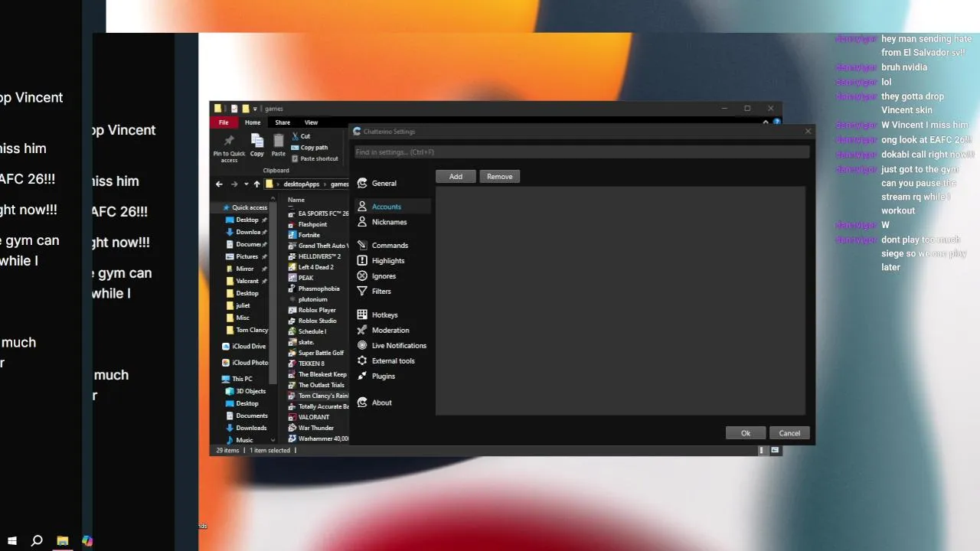Click File Explorer on the taskbar

pyautogui.click(x=62, y=541)
